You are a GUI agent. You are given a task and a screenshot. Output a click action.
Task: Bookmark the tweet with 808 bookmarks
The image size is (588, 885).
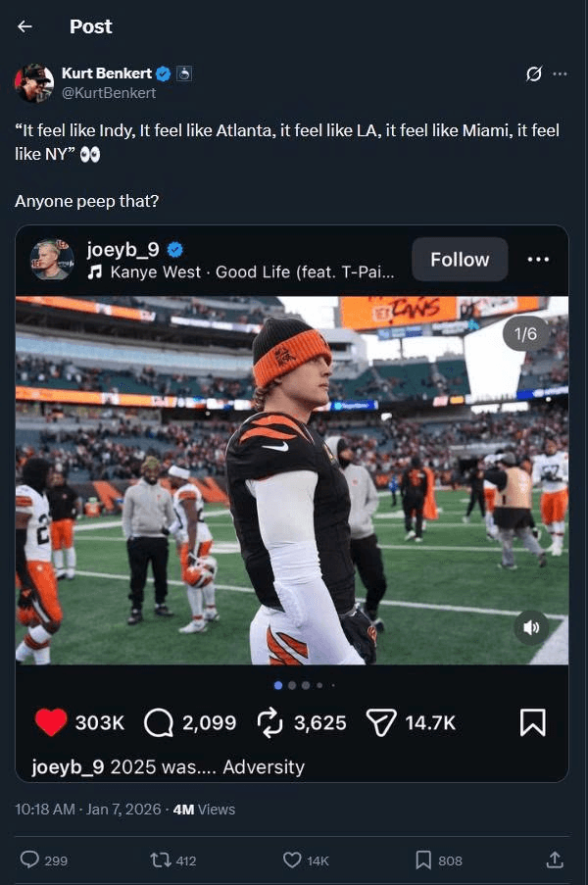point(423,860)
